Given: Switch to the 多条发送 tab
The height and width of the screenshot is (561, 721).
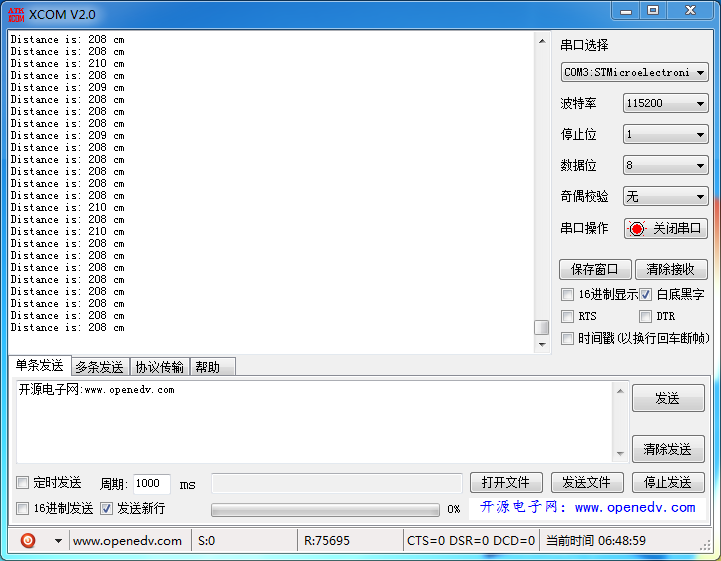Looking at the screenshot, I should click(x=100, y=367).
